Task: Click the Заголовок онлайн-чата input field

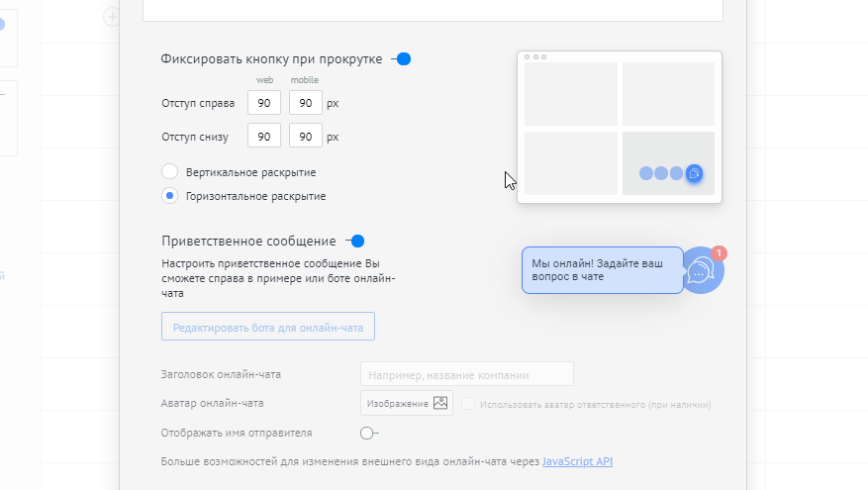Action: [467, 375]
